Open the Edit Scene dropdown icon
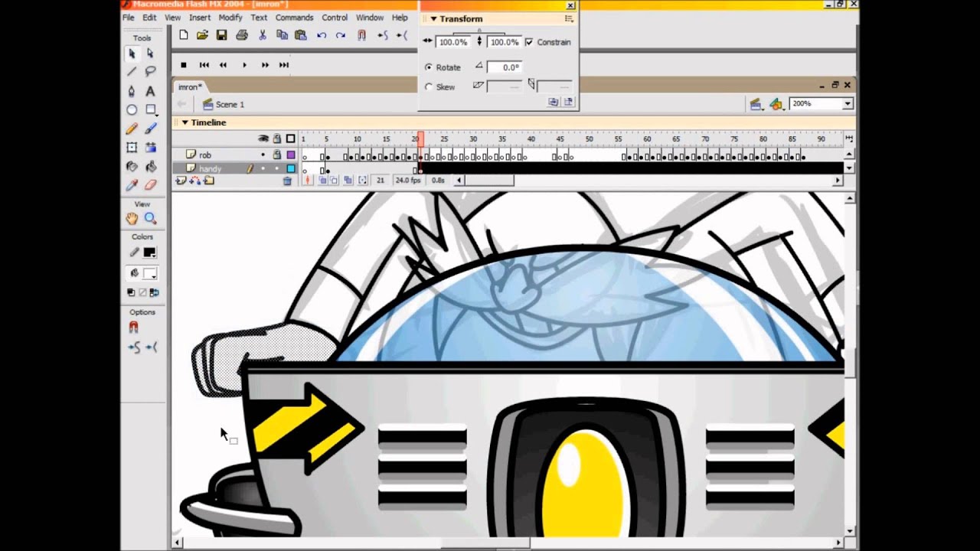Screen dimensions: 980x551 [756, 104]
